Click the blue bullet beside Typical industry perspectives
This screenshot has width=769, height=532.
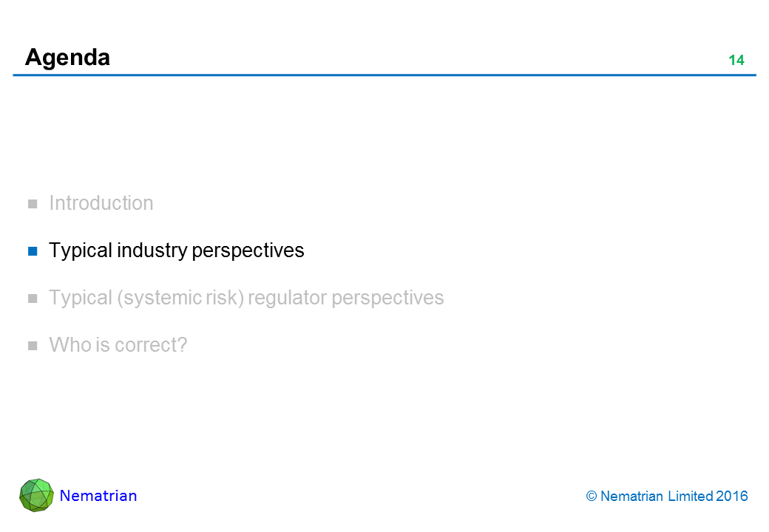(x=33, y=251)
